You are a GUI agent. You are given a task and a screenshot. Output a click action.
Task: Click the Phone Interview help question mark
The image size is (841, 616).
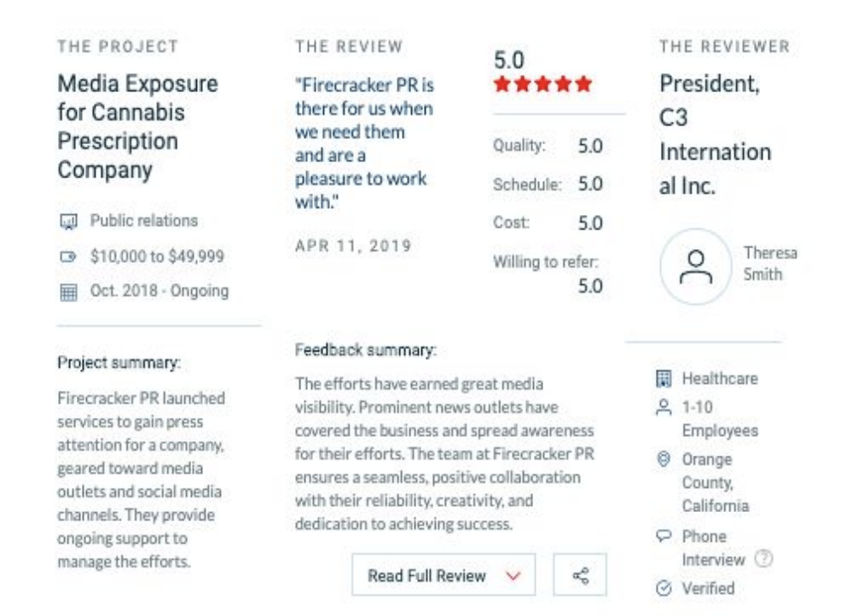click(x=765, y=561)
